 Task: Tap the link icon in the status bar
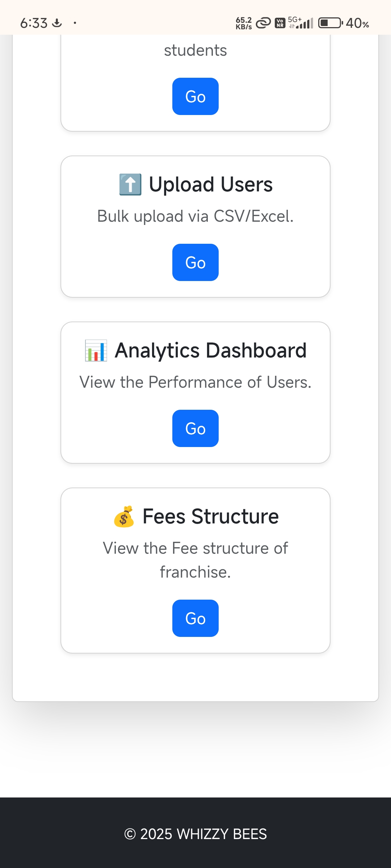(263, 23)
